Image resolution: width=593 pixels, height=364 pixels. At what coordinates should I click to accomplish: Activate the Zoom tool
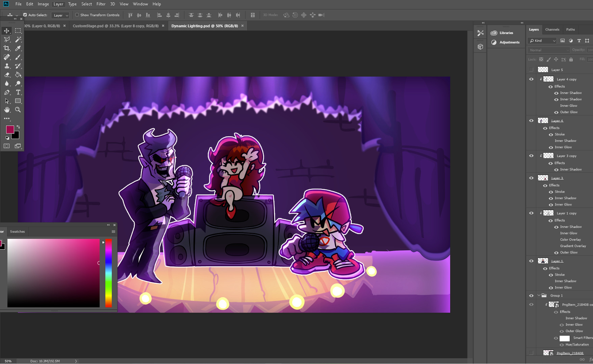18,110
